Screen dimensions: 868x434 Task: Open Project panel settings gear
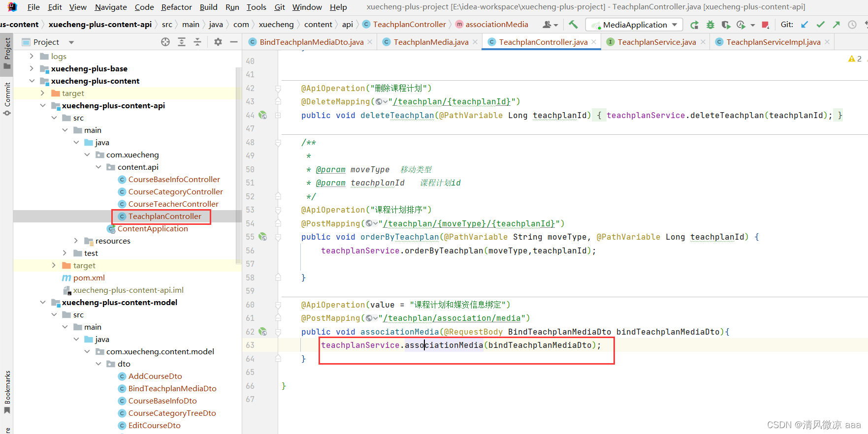pyautogui.click(x=218, y=42)
